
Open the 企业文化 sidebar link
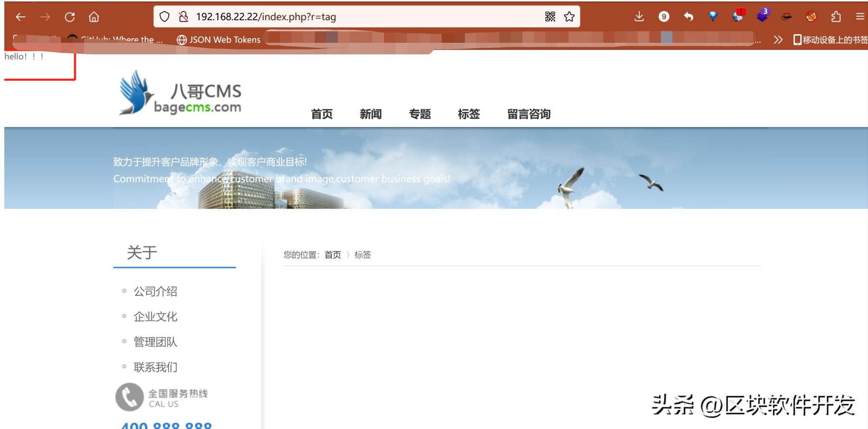(x=155, y=316)
